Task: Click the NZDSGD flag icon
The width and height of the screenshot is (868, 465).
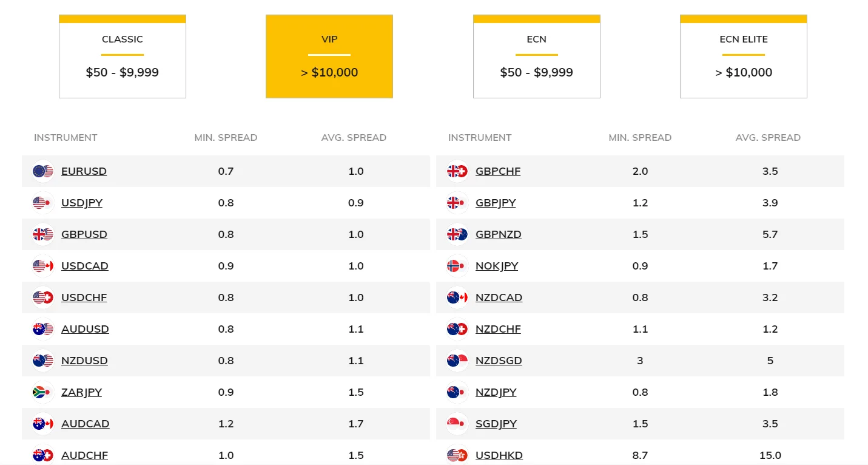Action: (x=456, y=361)
